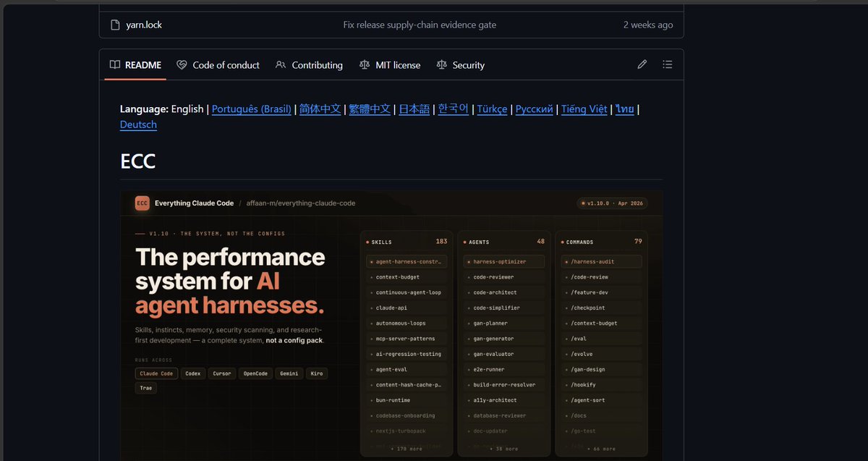Click the MIT license scale icon
This screenshot has height=461, width=868.
365,65
